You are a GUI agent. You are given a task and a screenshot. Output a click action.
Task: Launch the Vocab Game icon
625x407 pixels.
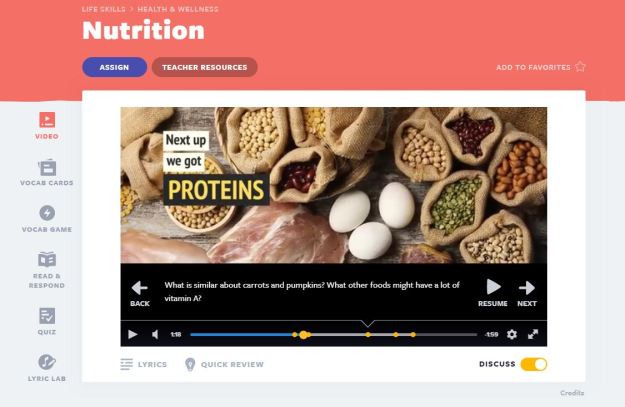pos(47,213)
